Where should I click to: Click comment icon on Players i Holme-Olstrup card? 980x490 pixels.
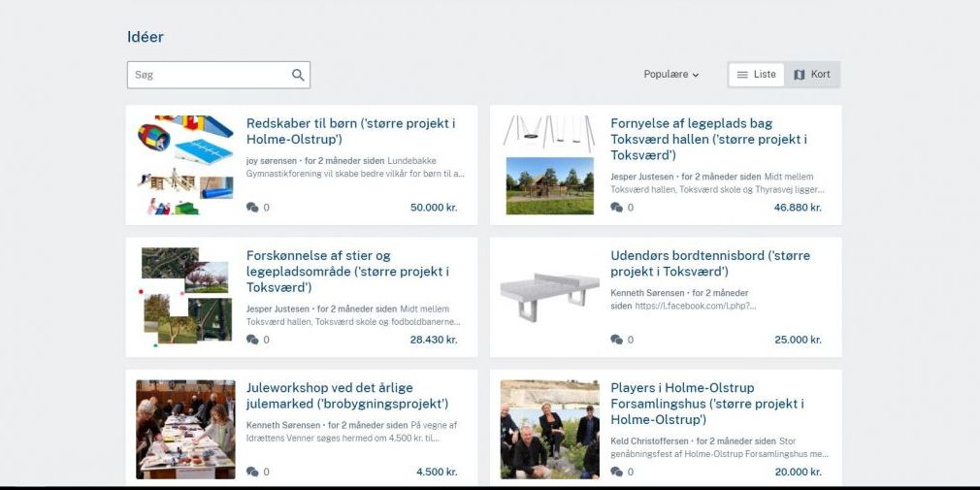[616, 472]
